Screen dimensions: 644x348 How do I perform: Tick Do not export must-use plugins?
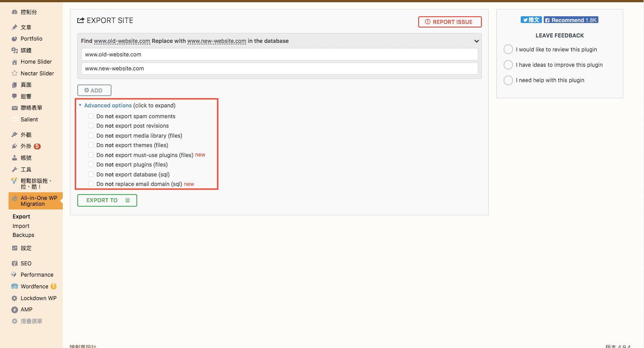91,155
